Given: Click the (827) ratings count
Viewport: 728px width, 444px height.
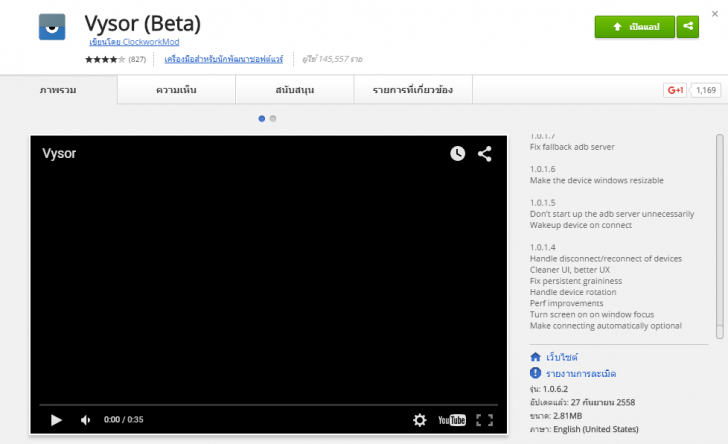Looking at the screenshot, I should point(137,59).
